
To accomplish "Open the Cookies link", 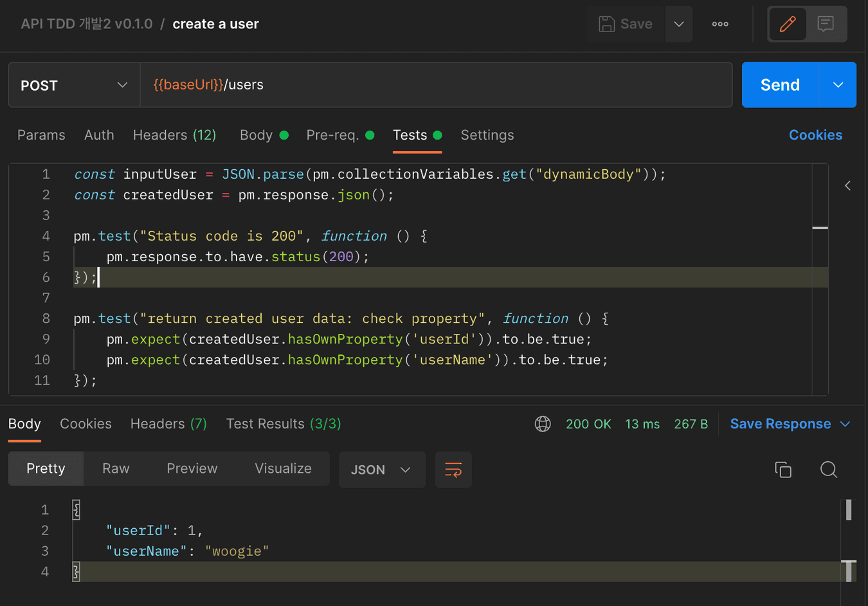I will [815, 135].
